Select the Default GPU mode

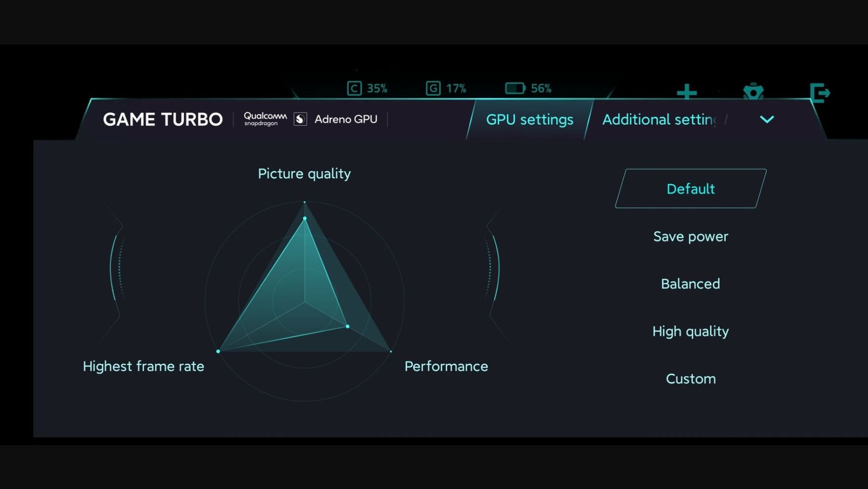(691, 188)
